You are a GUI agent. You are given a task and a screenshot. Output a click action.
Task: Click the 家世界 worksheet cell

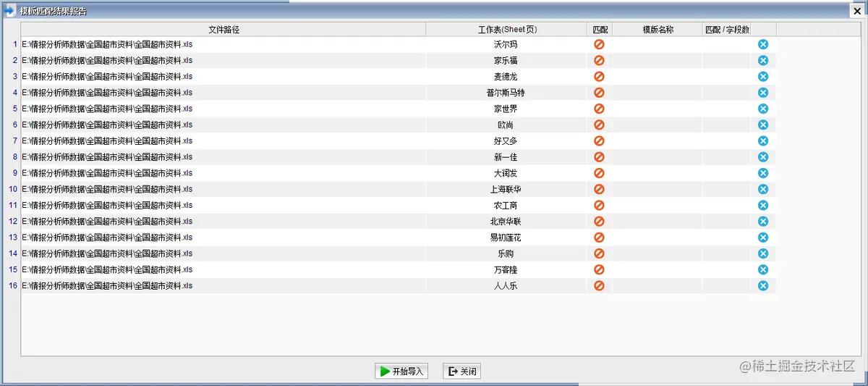click(506, 109)
